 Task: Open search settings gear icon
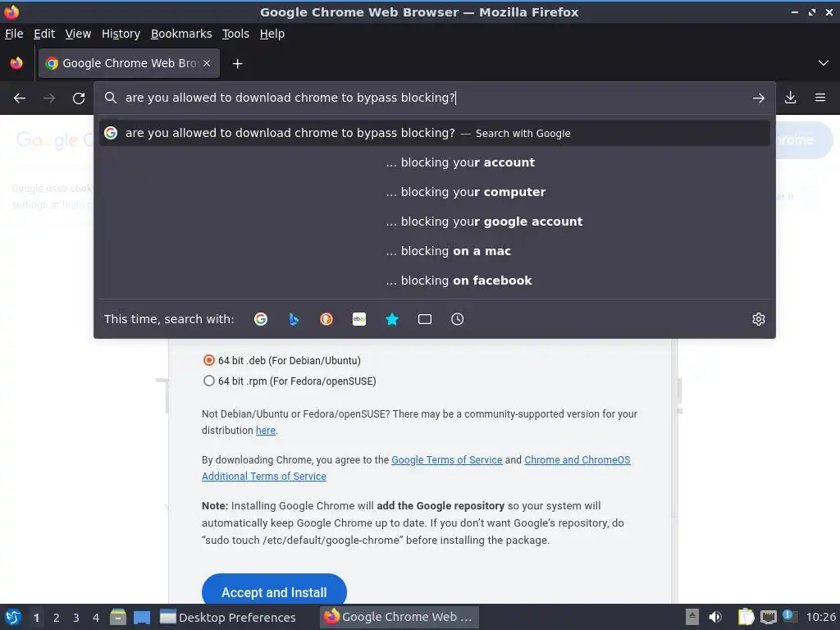pos(759,319)
